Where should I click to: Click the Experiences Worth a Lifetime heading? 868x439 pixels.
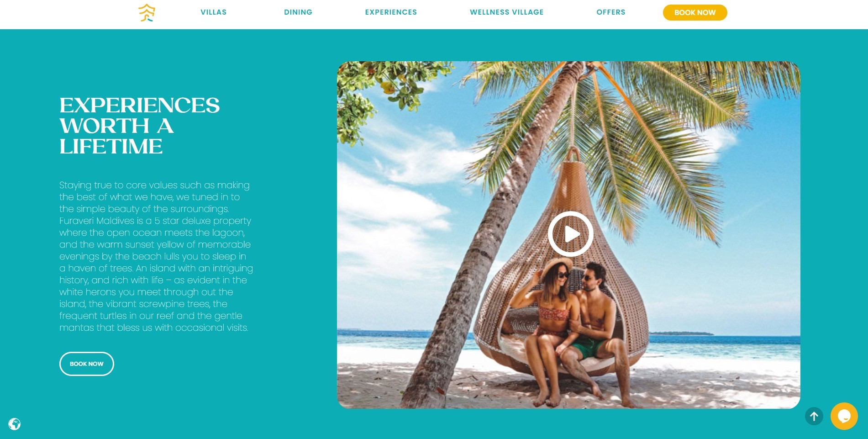click(140, 126)
